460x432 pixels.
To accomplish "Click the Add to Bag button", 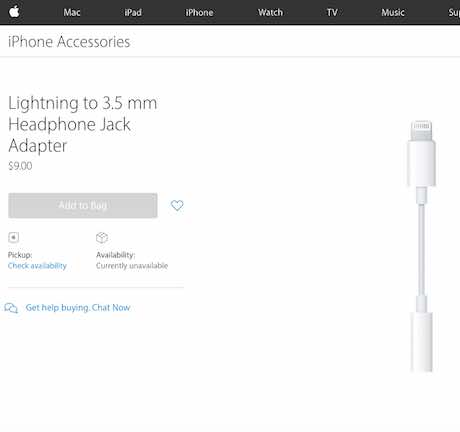I will coord(83,205).
